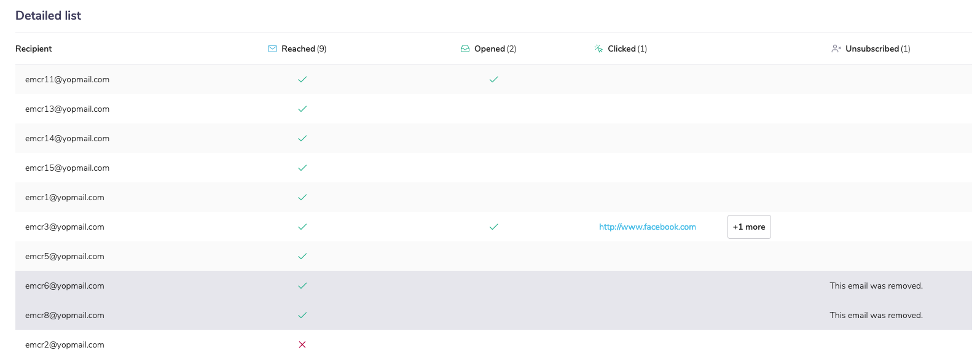Click the Reached envelope icon

coord(272,49)
